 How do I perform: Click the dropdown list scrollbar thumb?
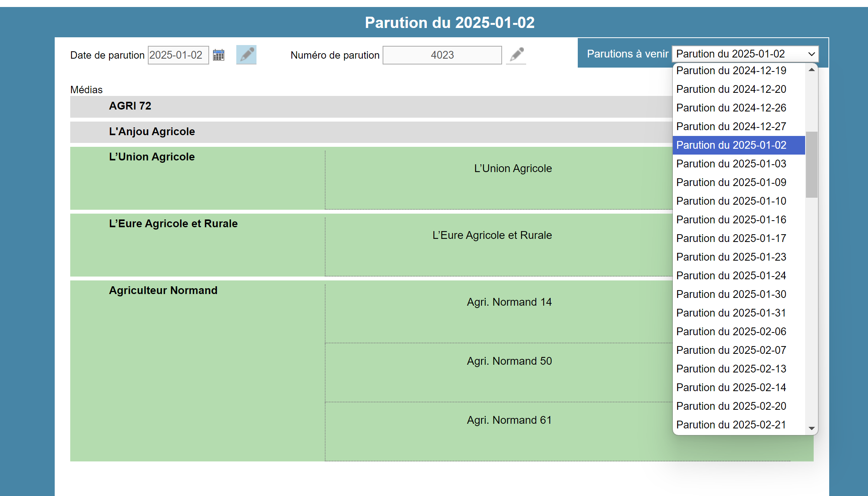[811, 165]
